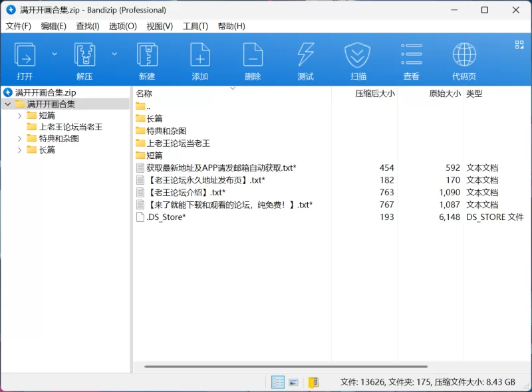Image resolution: width=532 pixels, height=392 pixels.
Task: Open the dropdown arrow next to 打开
Action: (x=55, y=54)
